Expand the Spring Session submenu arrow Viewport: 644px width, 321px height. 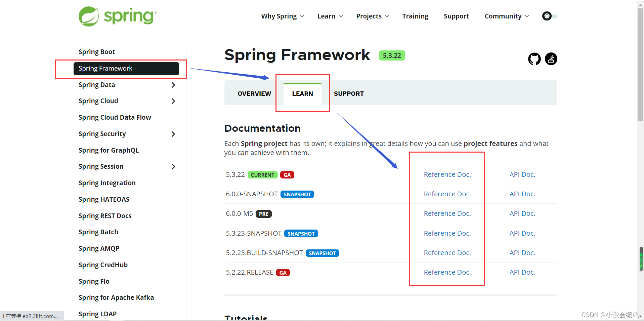coord(173,167)
